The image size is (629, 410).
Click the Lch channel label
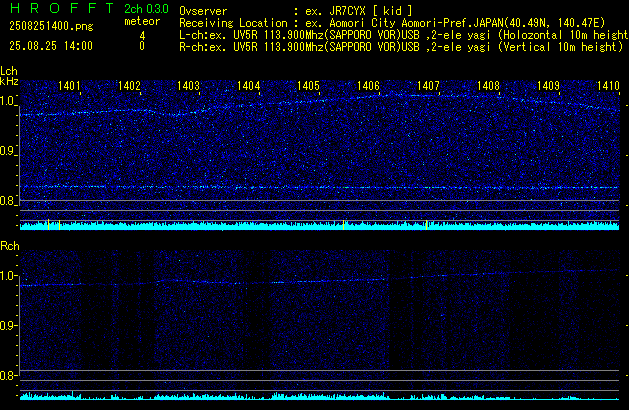[x=9, y=71]
